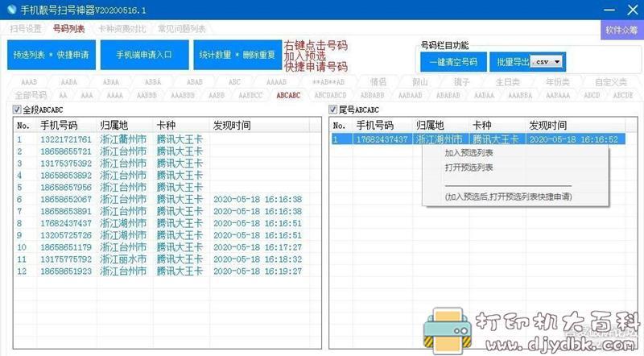Toggle the 尾号ABCABC checkbox
Viewport: 644px width, 356px height.
pyautogui.click(x=333, y=110)
